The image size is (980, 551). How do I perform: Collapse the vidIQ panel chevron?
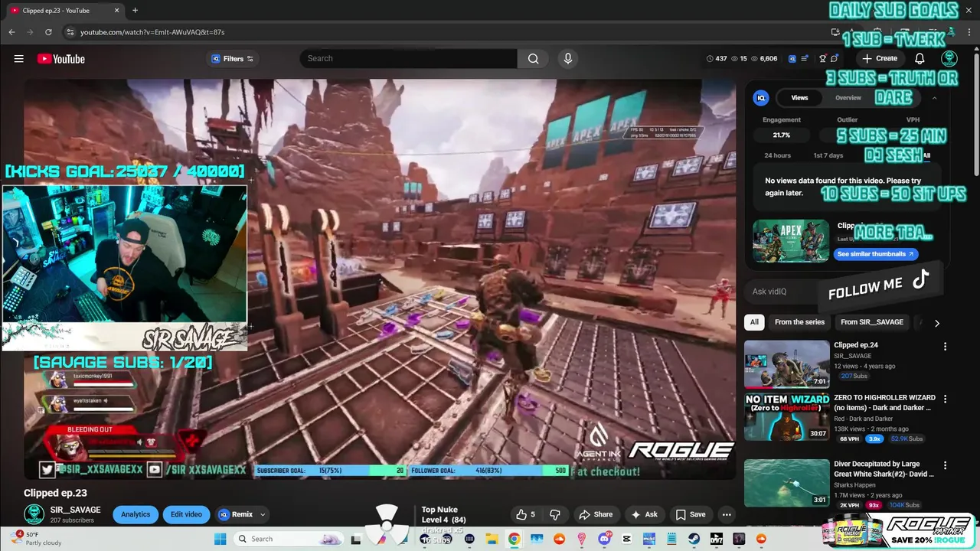934,98
